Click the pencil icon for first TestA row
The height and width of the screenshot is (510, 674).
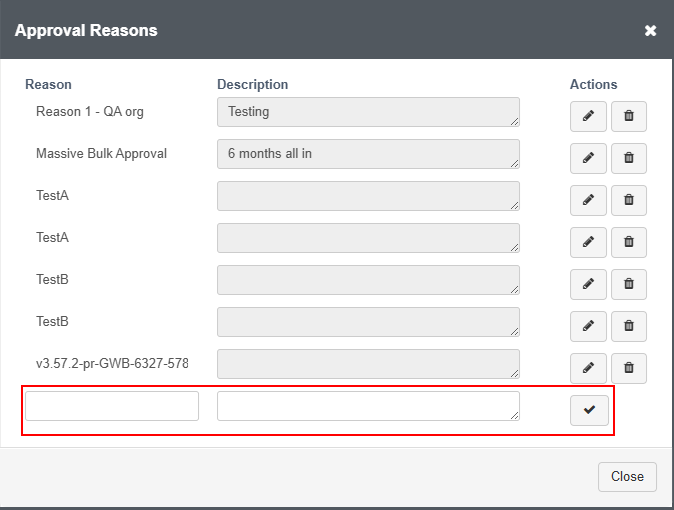(588, 200)
